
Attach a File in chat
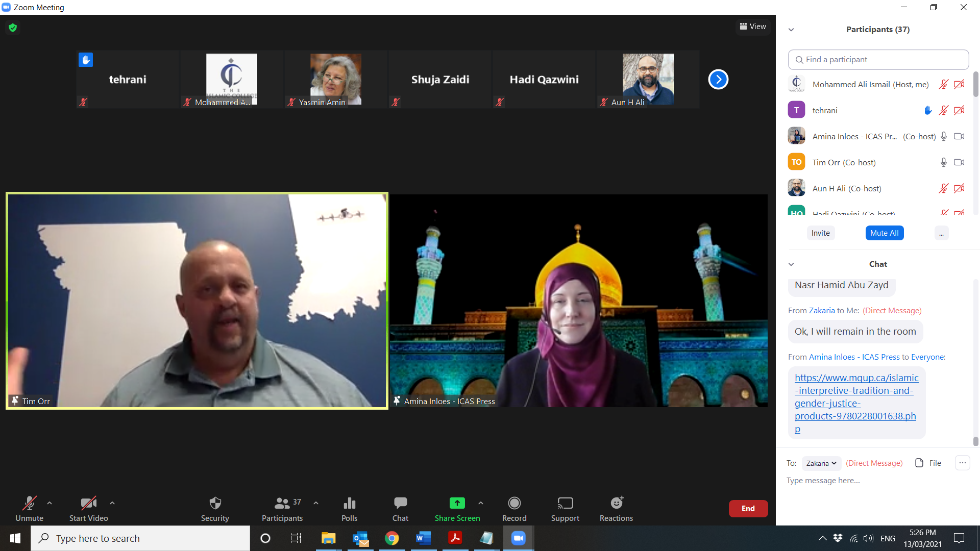928,463
